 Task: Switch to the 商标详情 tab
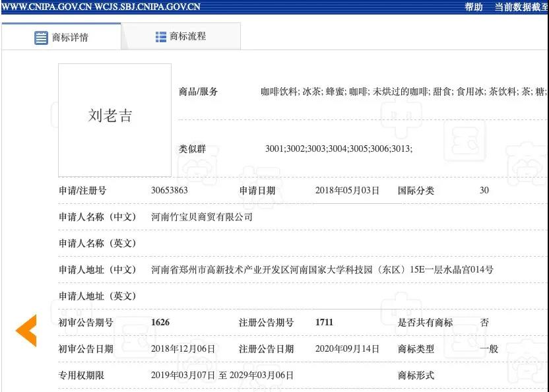click(x=61, y=37)
